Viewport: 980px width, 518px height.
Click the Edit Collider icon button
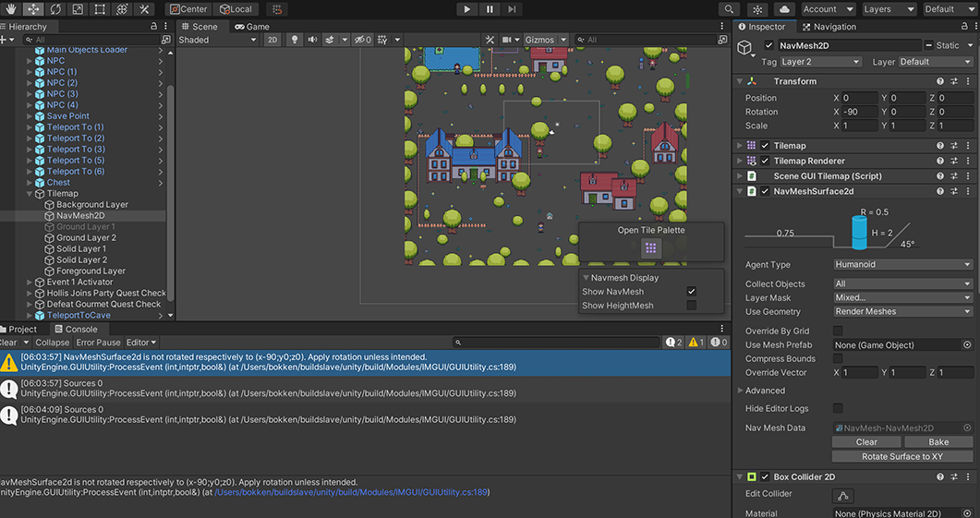[844, 497]
